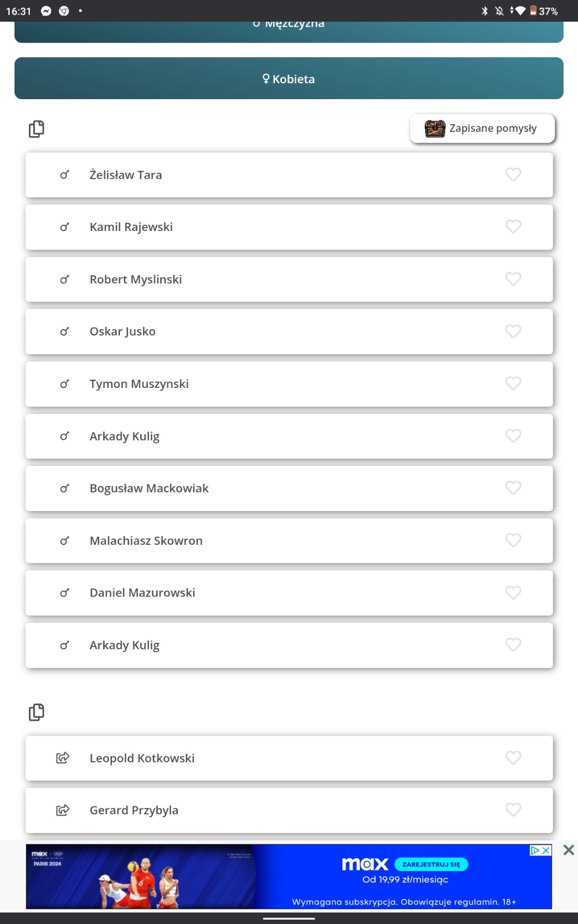Like the name Bogusław Mackowiak
This screenshot has width=578, height=924.
(513, 488)
